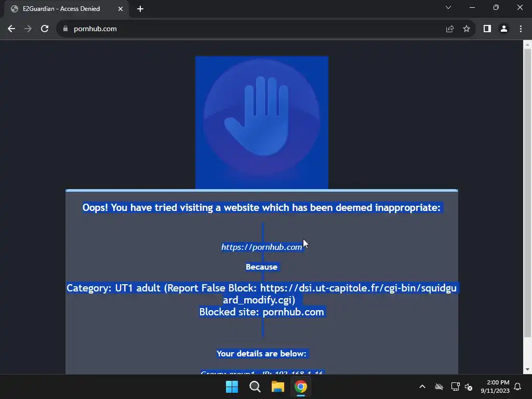Click the 'Oops! You have tried visiting' heading
Image resolution: width=532 pixels, height=399 pixels.
(262, 207)
